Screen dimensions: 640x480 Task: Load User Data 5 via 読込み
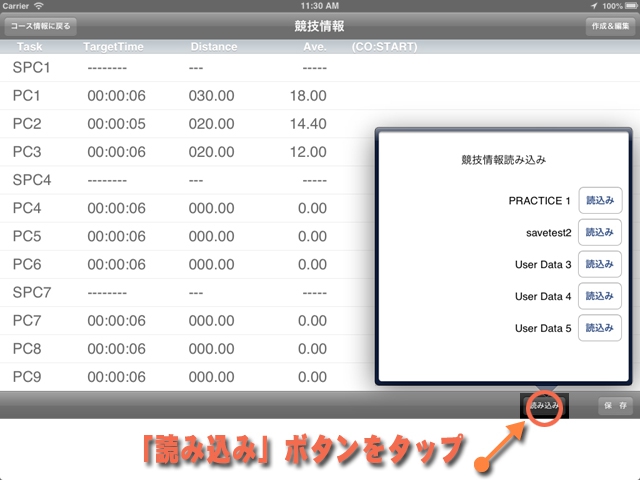[599, 328]
